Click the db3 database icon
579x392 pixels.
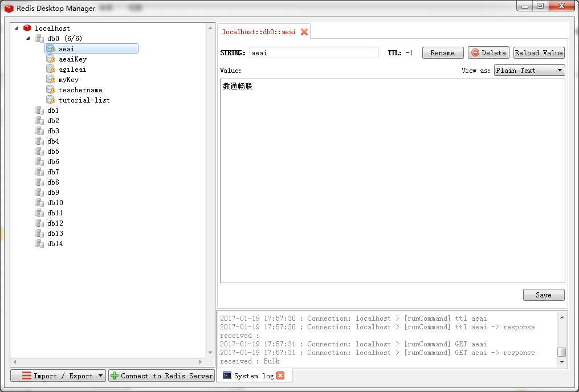click(x=39, y=130)
